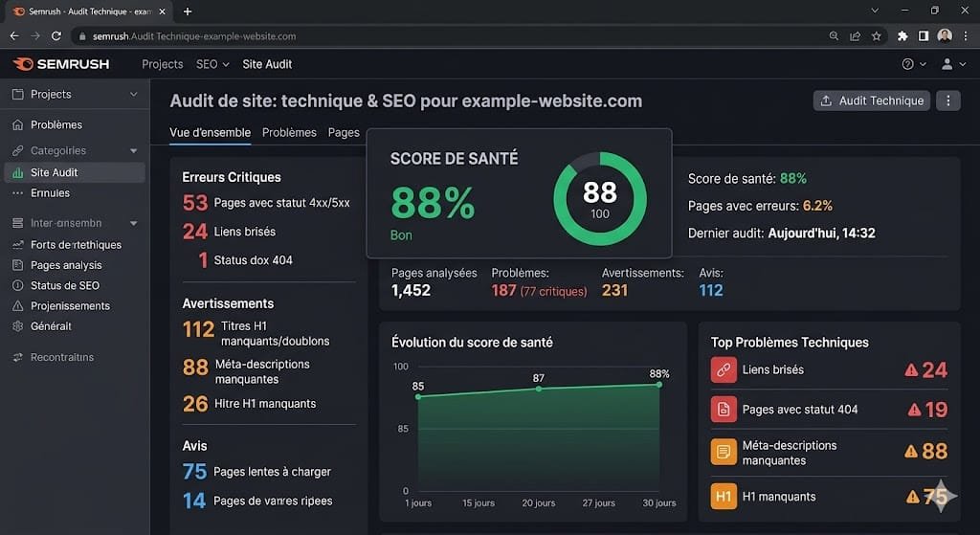Click 53 Pages avec statut 4xx/5xx

[x=266, y=203]
